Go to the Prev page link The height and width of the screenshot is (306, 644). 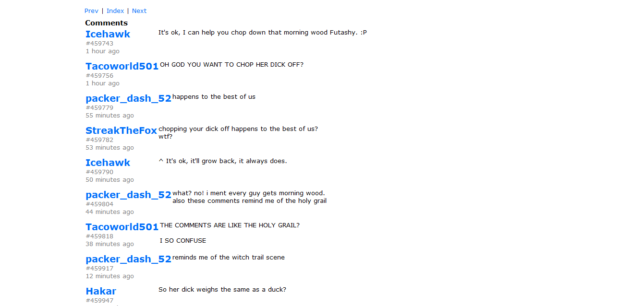91,11
